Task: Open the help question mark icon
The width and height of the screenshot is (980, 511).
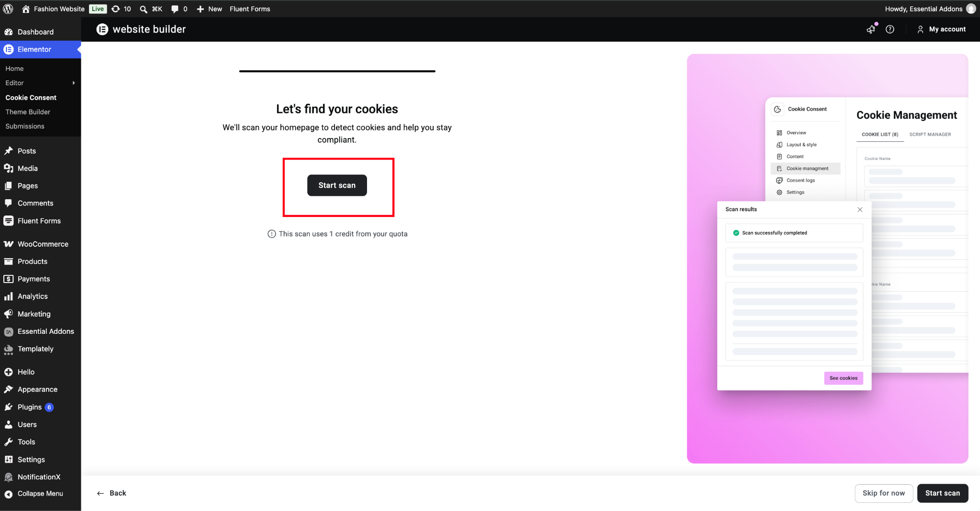Action: click(x=890, y=29)
